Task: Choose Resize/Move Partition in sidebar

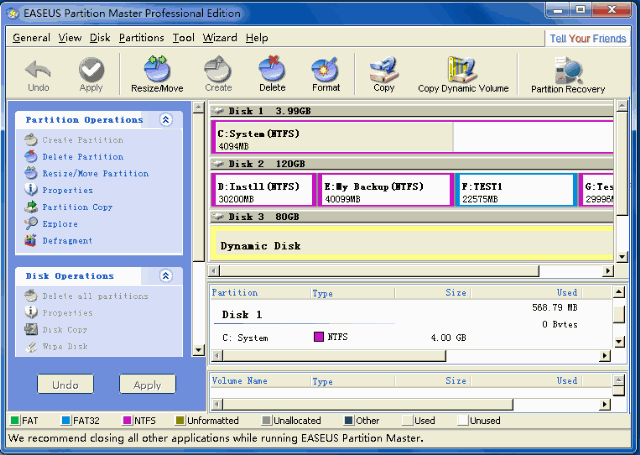Action: tap(87, 173)
